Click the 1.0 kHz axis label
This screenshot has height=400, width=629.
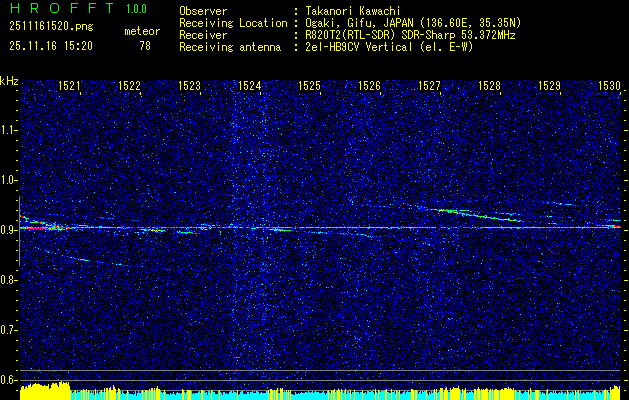coord(8,180)
